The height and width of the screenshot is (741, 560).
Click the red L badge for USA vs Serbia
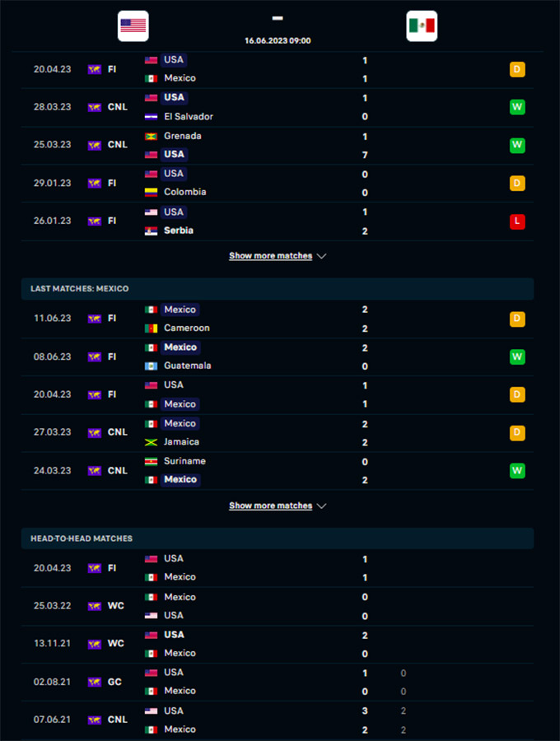(x=517, y=221)
